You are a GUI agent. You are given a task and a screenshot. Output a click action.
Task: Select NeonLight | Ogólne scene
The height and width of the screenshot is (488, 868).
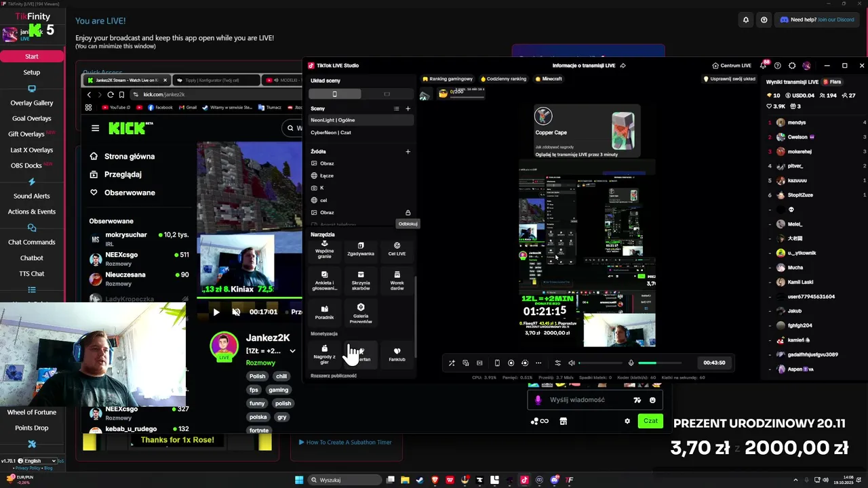point(361,120)
